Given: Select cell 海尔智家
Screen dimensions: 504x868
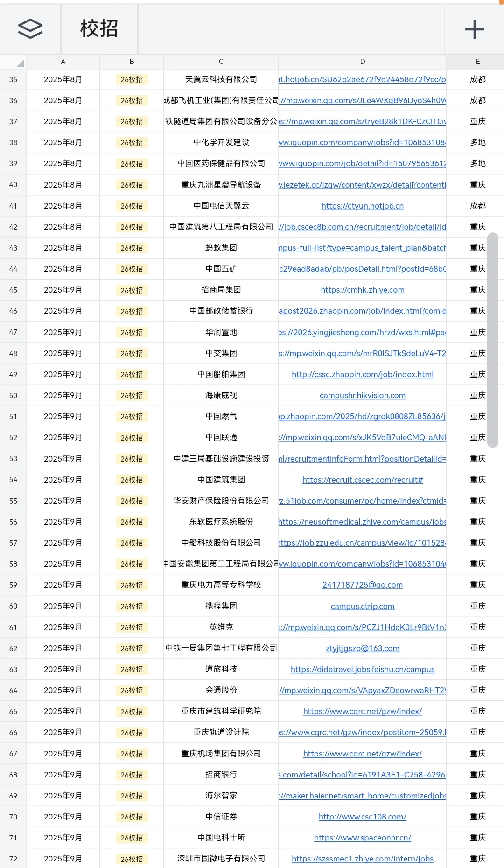Looking at the screenshot, I should coord(221,796).
